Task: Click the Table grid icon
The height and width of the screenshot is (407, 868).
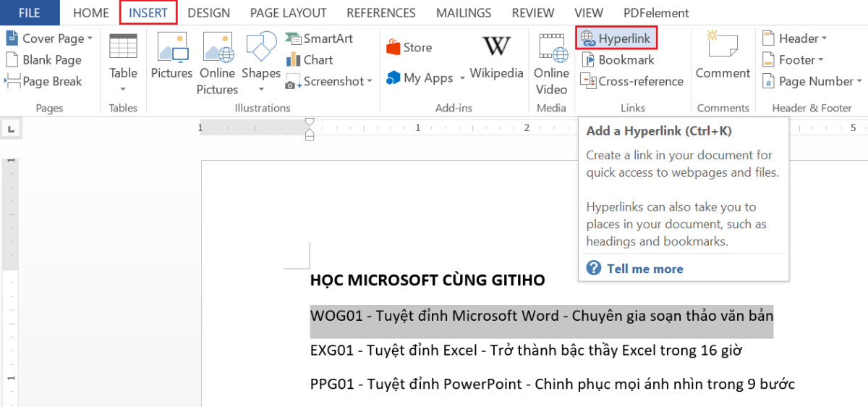Action: tap(123, 46)
